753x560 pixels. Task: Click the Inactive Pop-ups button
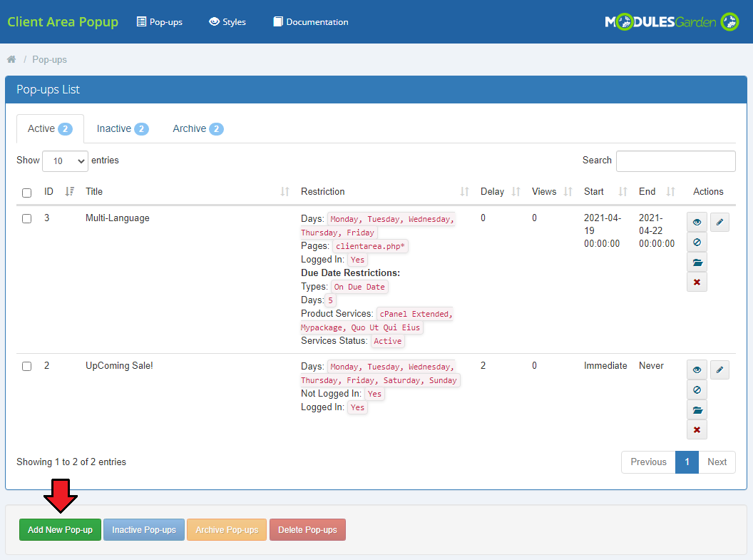pyautogui.click(x=144, y=530)
